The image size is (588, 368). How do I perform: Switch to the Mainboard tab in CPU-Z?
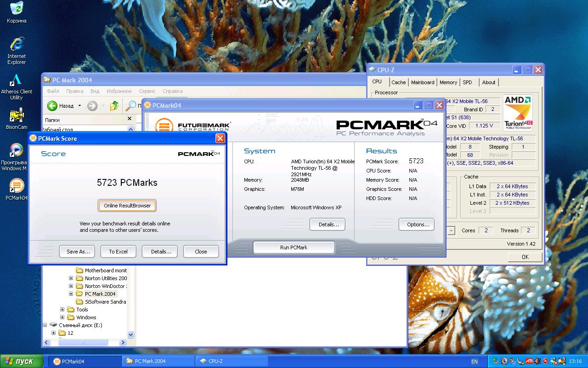(423, 82)
